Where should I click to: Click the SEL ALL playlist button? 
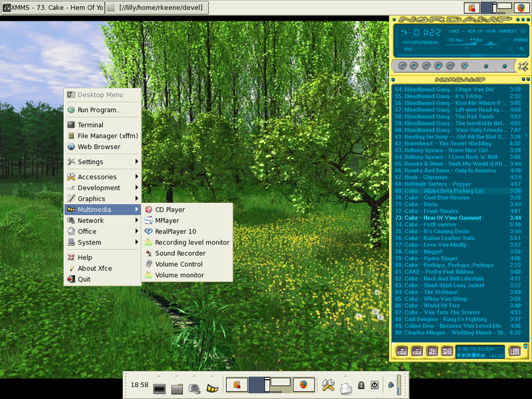pyautogui.click(x=432, y=351)
